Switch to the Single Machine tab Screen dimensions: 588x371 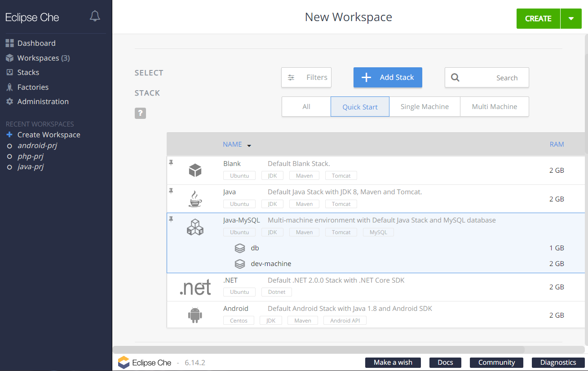pos(424,107)
